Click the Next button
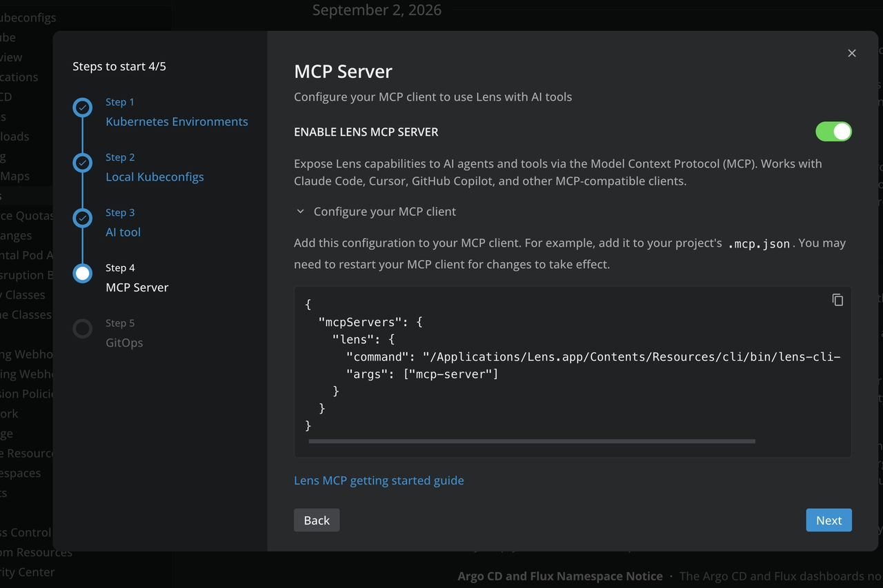The height and width of the screenshot is (588, 883). click(829, 520)
